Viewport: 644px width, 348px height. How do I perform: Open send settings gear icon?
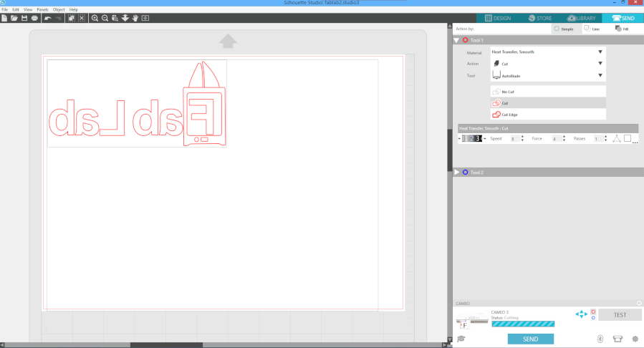coord(635,339)
